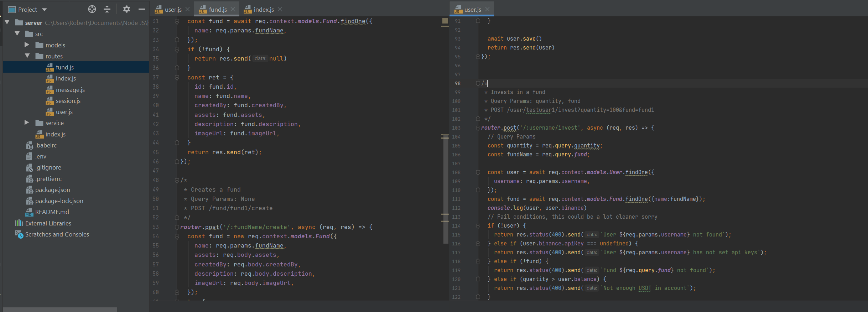Fold the findOne block at line 108

pos(478,172)
